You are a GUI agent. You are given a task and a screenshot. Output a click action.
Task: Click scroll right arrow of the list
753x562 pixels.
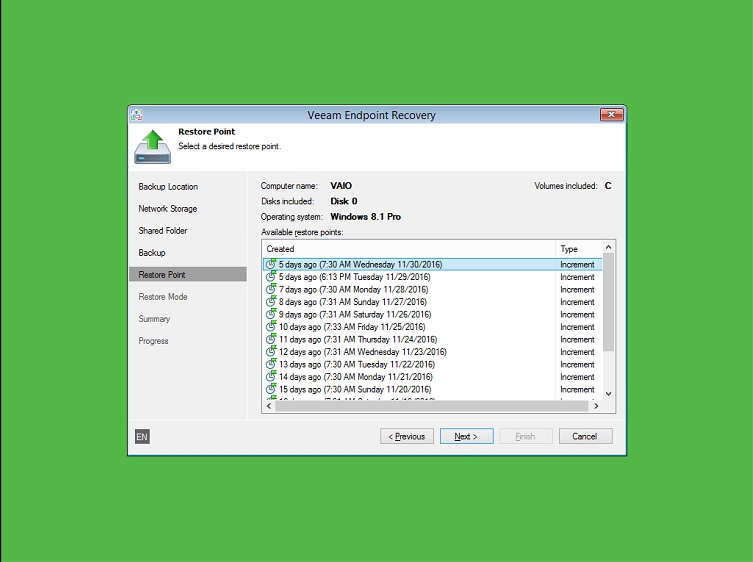tap(596, 406)
